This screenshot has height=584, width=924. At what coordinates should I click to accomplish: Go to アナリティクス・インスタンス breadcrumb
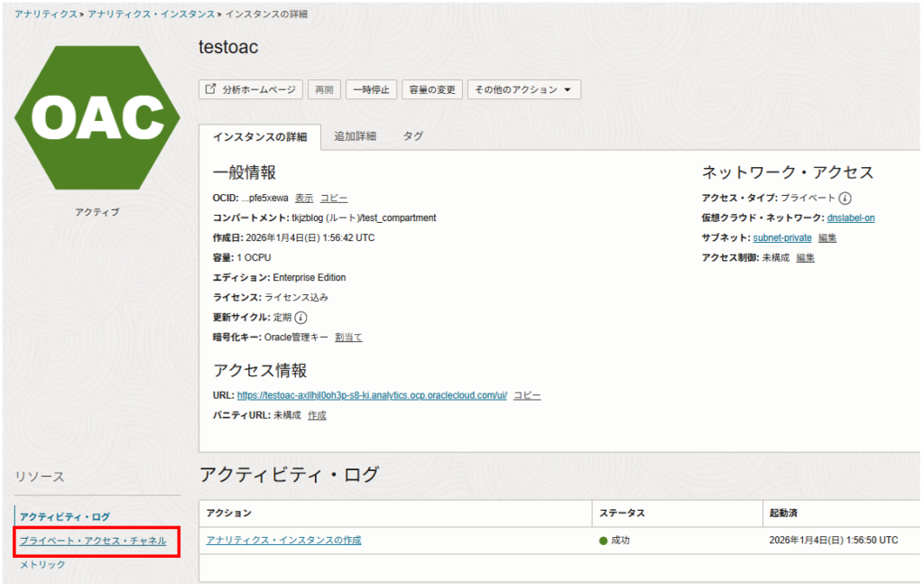click(x=152, y=15)
